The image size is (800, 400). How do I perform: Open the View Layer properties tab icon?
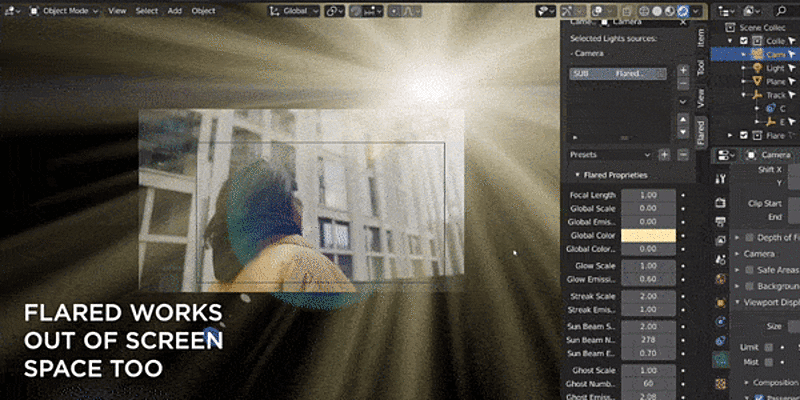[x=720, y=240]
